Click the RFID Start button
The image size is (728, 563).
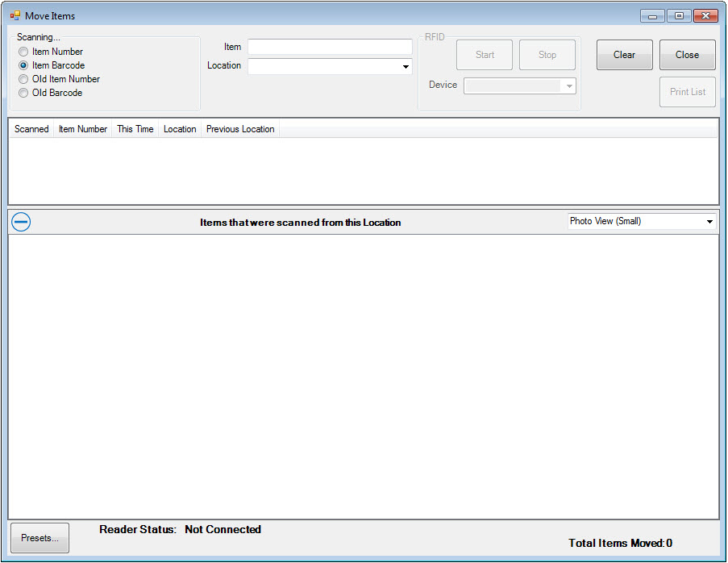click(485, 55)
